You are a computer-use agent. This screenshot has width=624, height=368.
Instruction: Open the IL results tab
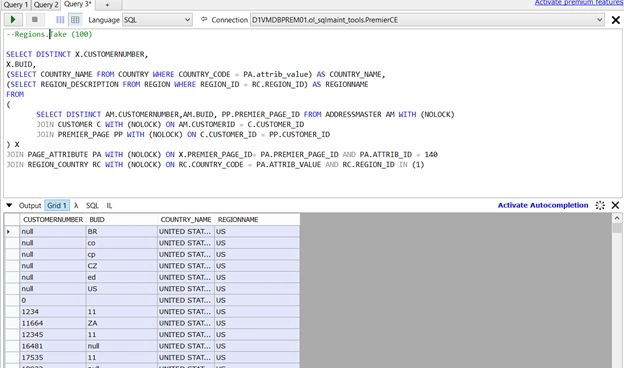pos(109,205)
